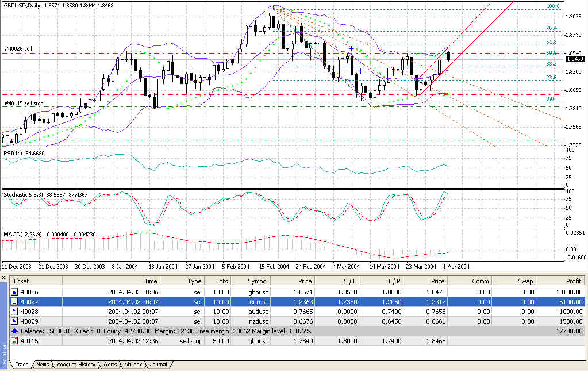Screen dimensions: 588x372
Task: Click the order icon for ticket 40029
Action: [x=15, y=320]
